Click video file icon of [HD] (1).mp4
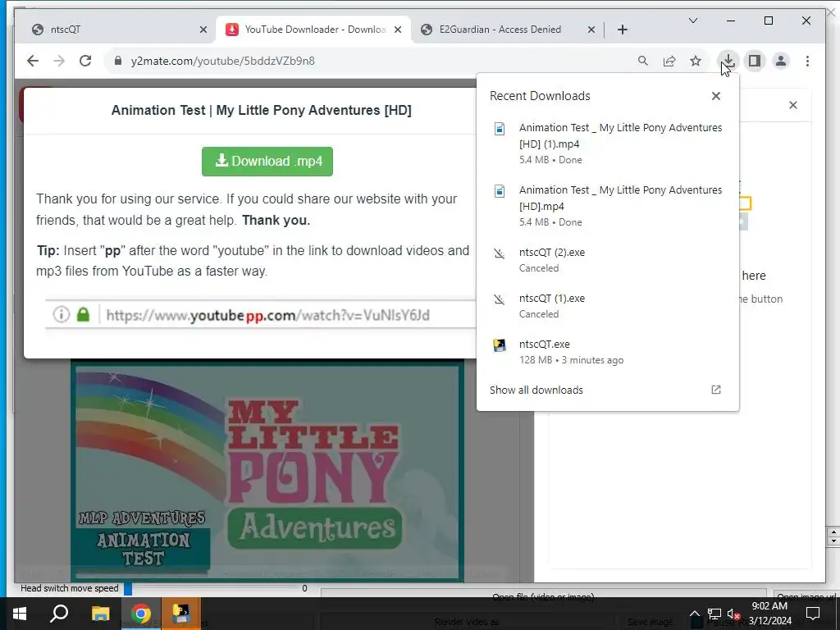The height and width of the screenshot is (630, 840). 500,129
